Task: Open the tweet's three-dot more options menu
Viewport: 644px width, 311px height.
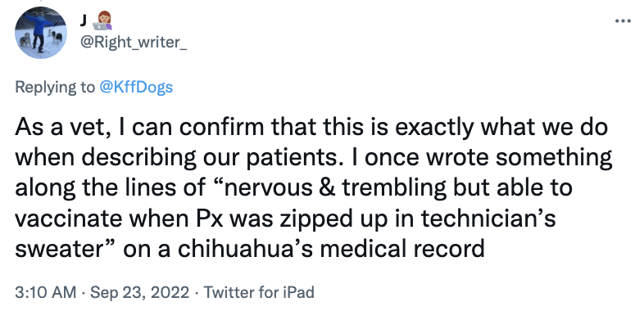Action: 622,20
